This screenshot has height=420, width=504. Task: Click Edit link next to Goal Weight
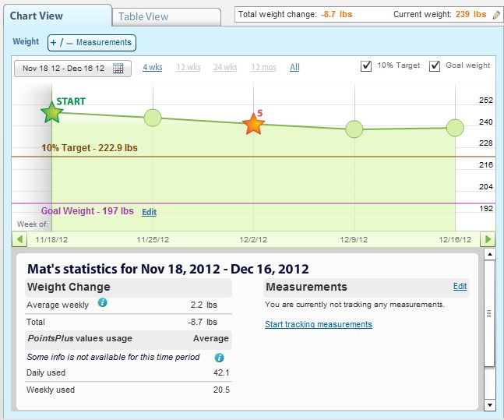coord(149,212)
